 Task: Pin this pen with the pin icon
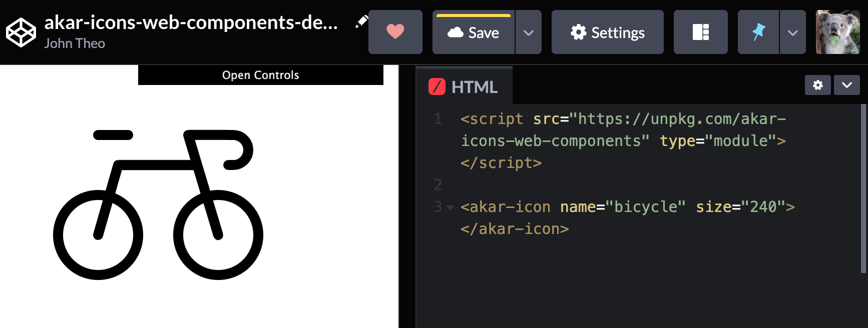point(758,32)
